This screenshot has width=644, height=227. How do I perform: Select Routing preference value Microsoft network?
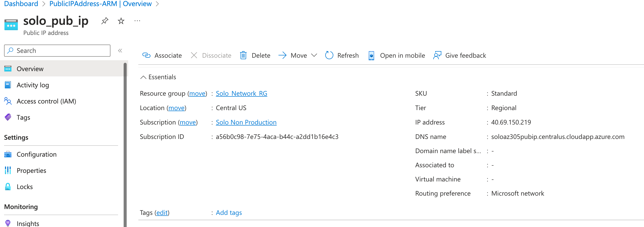tap(518, 193)
